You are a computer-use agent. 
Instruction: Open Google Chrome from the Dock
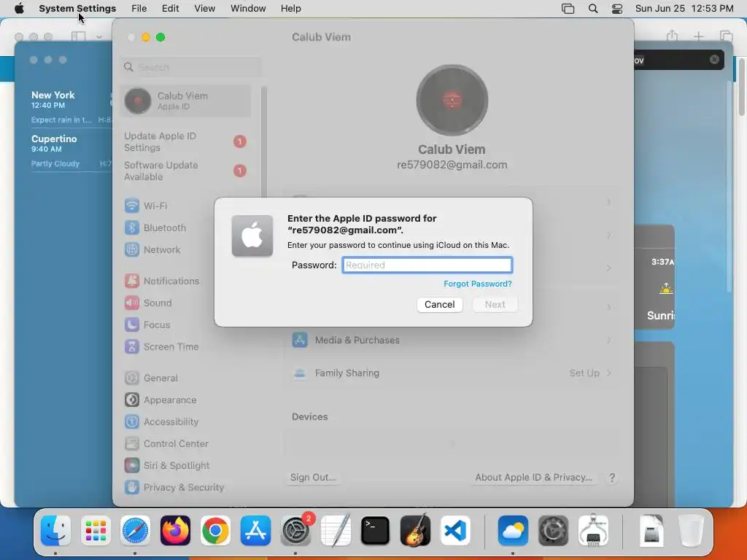pos(215,531)
